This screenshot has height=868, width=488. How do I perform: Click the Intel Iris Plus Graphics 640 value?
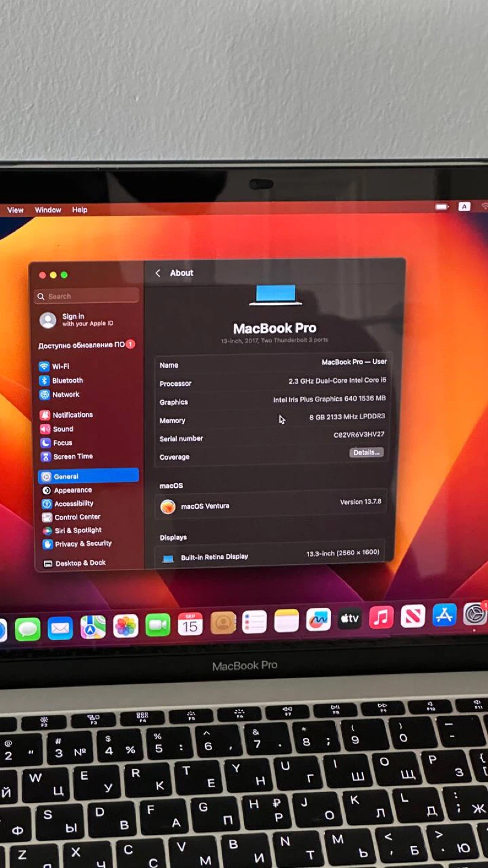pos(330,399)
